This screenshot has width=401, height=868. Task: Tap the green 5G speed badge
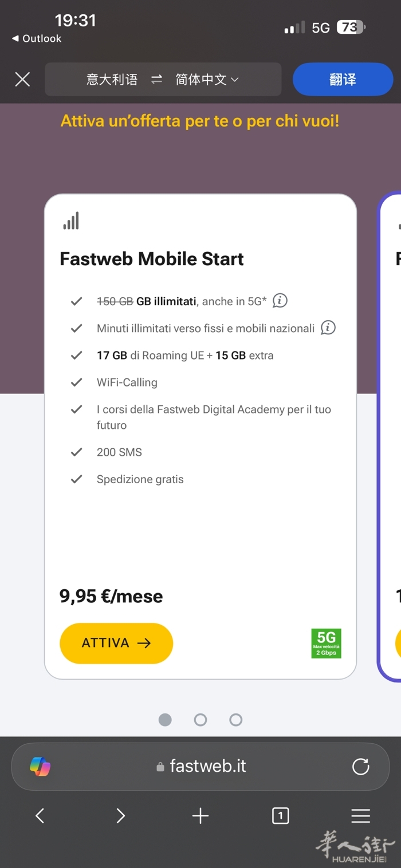[326, 644]
